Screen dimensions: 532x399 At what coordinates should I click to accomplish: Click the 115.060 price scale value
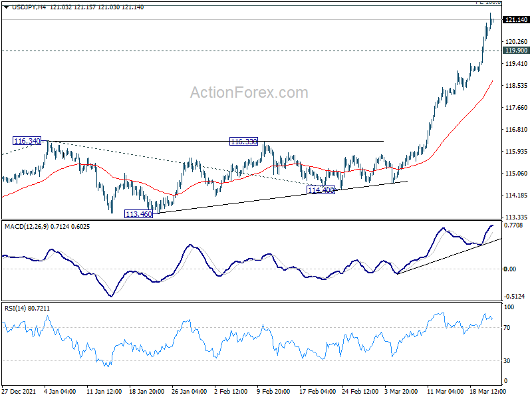pyautogui.click(x=517, y=174)
